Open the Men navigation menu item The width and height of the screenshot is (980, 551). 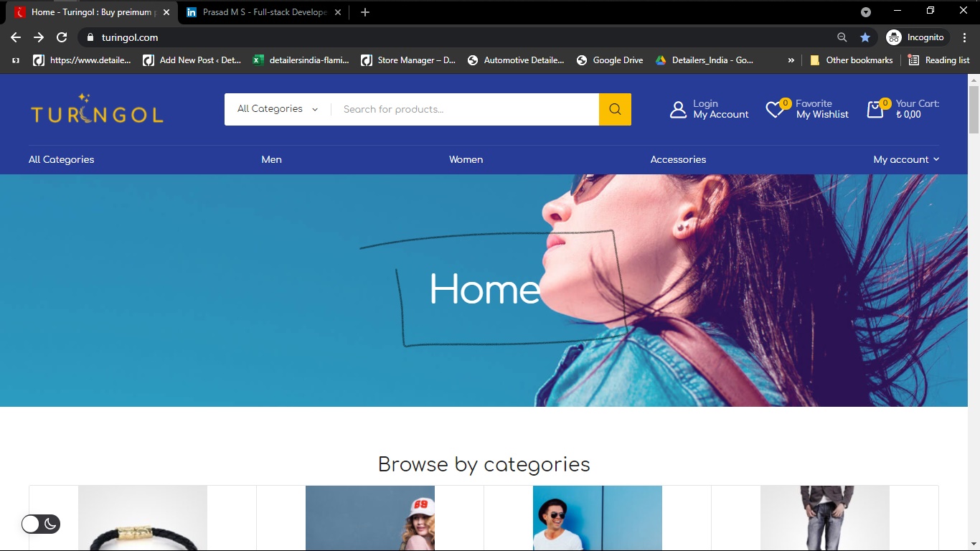coord(272,159)
